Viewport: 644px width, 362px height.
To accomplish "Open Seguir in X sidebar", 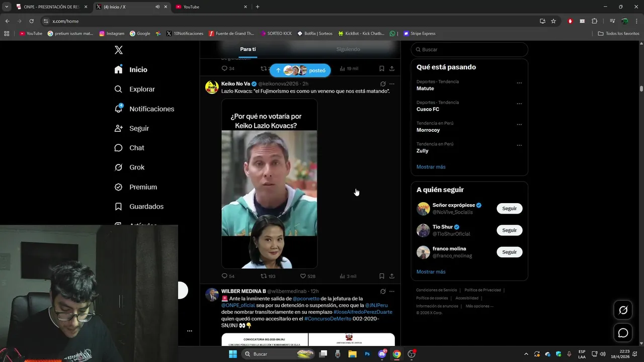I will [131, 128].
